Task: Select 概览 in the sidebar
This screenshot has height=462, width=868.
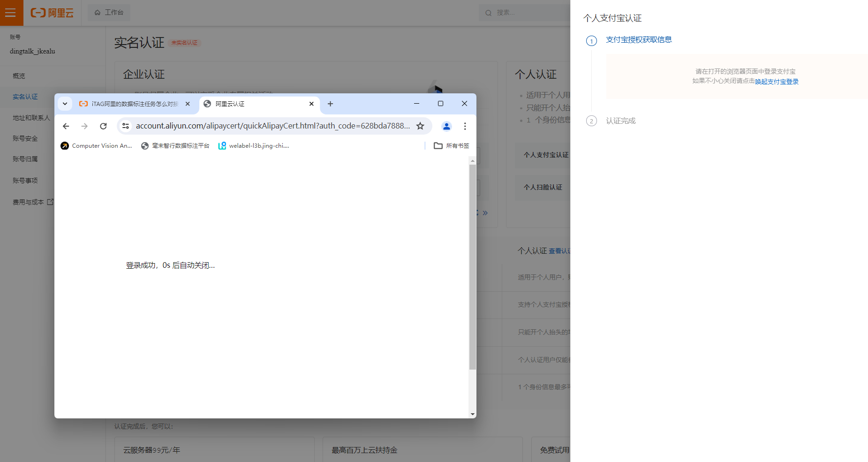Action: 19,76
